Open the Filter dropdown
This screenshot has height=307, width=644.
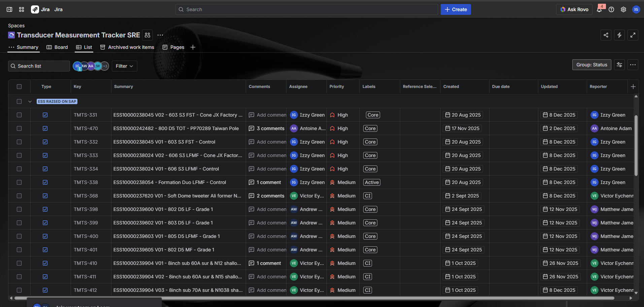[124, 66]
